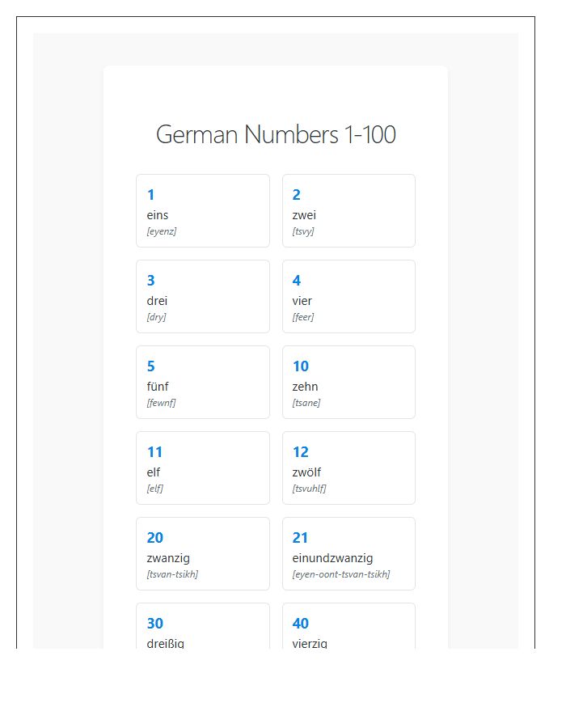Select the card for number 2 zwei
The width and height of the screenshot is (566, 728).
pyautogui.click(x=348, y=211)
